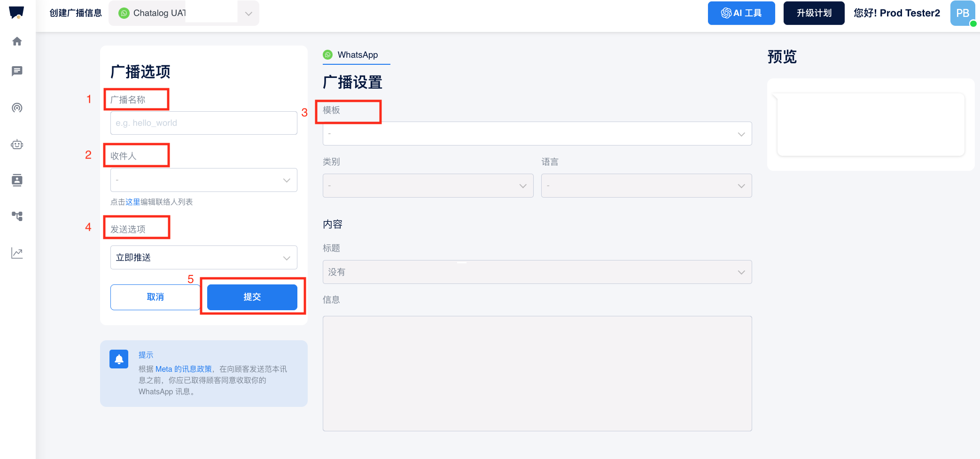
Task: Expand the 立即推送 send option dropdown
Action: pos(203,258)
